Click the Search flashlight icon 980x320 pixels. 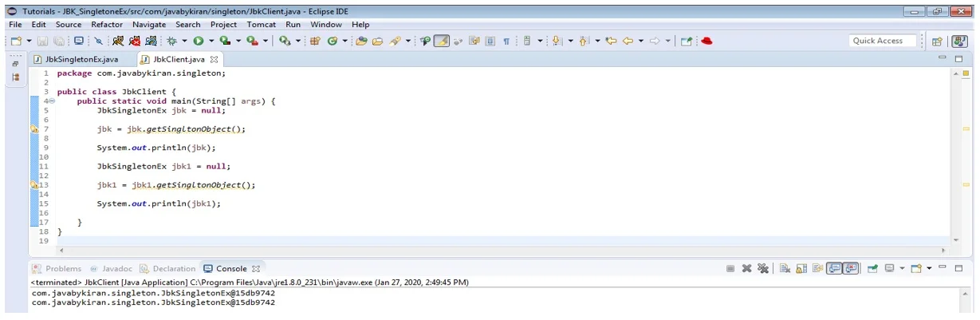tap(395, 41)
